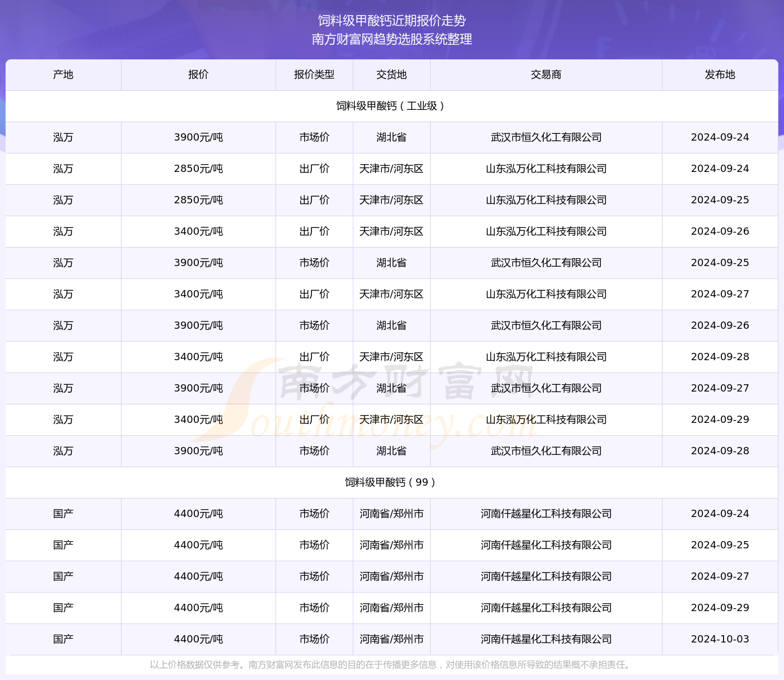Click date 2024-09-25 in the 武汉市恒久 row
This screenshot has height=680, width=784.
[720, 263]
